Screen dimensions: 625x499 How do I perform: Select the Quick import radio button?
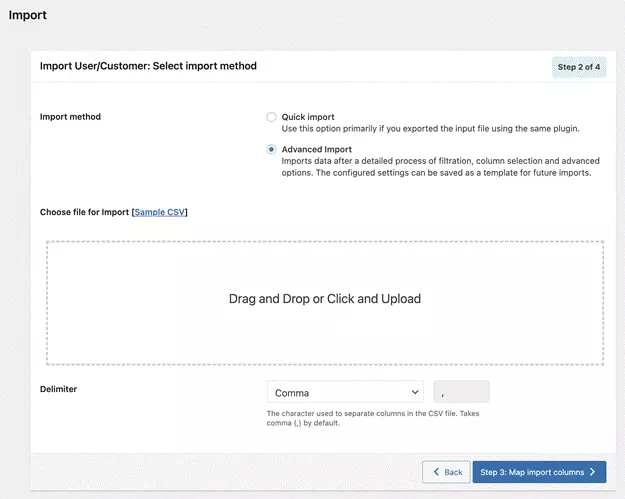click(x=272, y=117)
